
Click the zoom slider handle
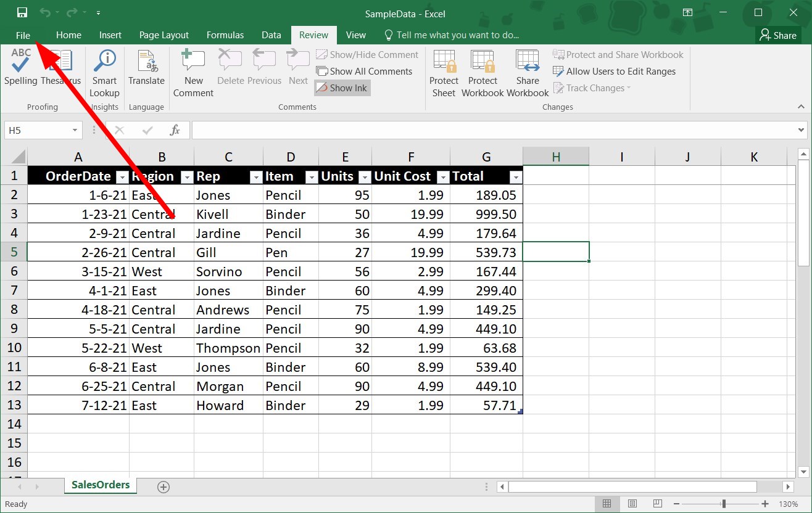(x=724, y=504)
